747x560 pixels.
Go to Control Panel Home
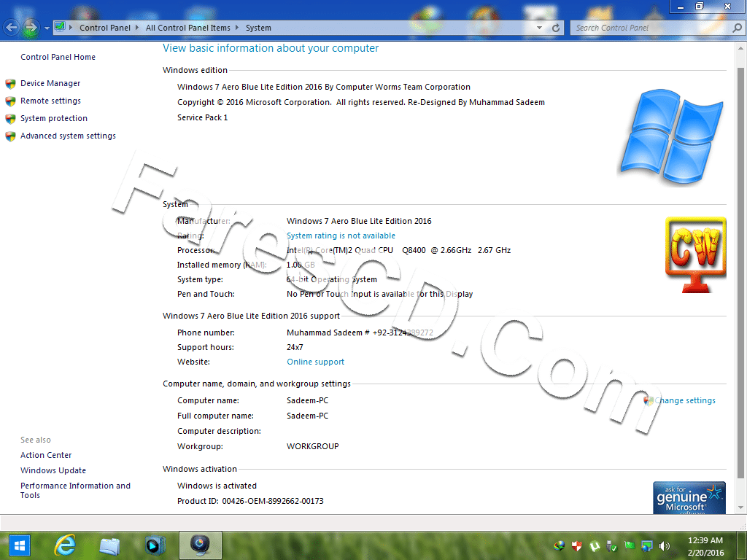click(x=58, y=57)
